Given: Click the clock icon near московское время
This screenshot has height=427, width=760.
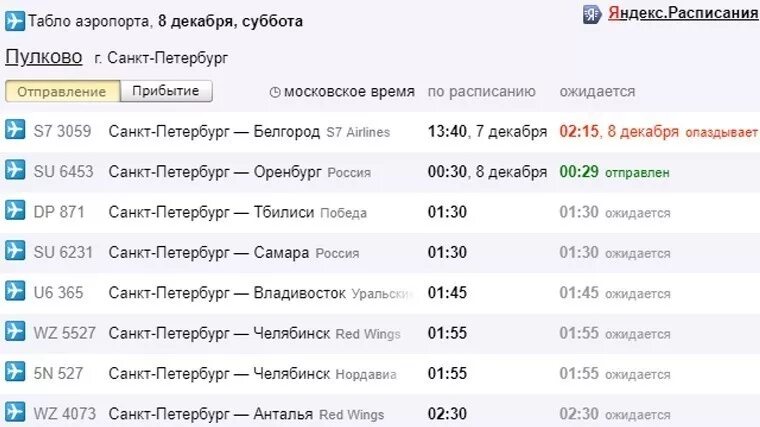Looking at the screenshot, I should click(x=275, y=92).
